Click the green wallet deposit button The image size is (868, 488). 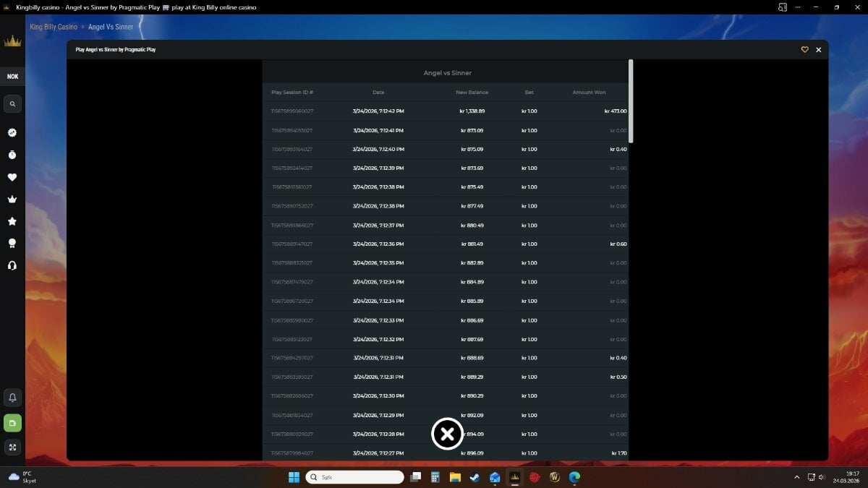pos(12,422)
